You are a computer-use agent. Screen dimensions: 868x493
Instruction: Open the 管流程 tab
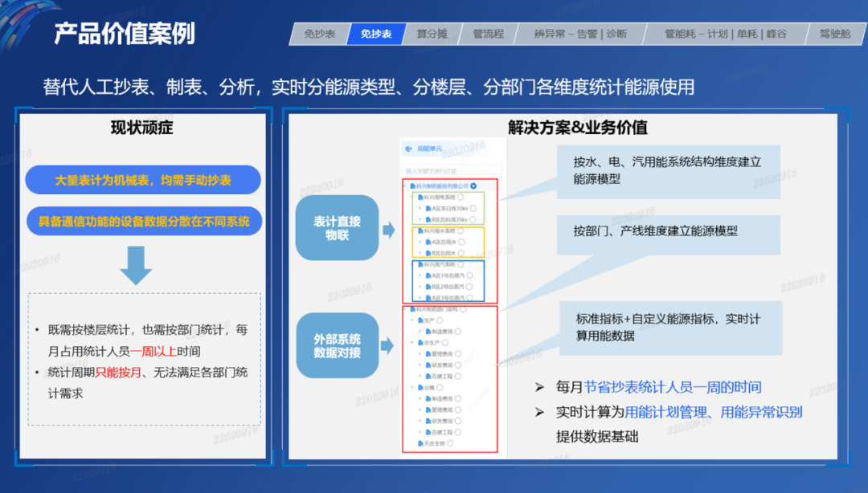click(489, 34)
